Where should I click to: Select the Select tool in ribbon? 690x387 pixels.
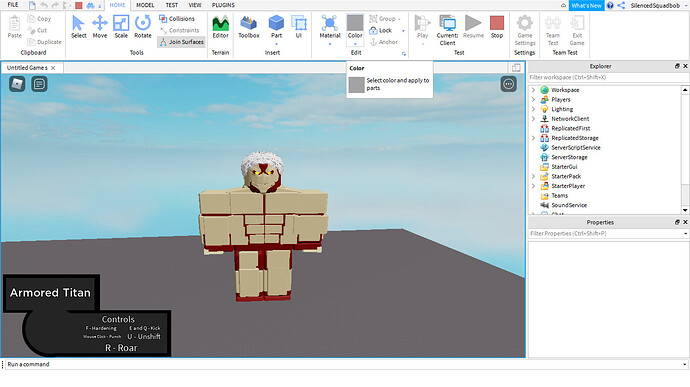pyautogui.click(x=78, y=27)
